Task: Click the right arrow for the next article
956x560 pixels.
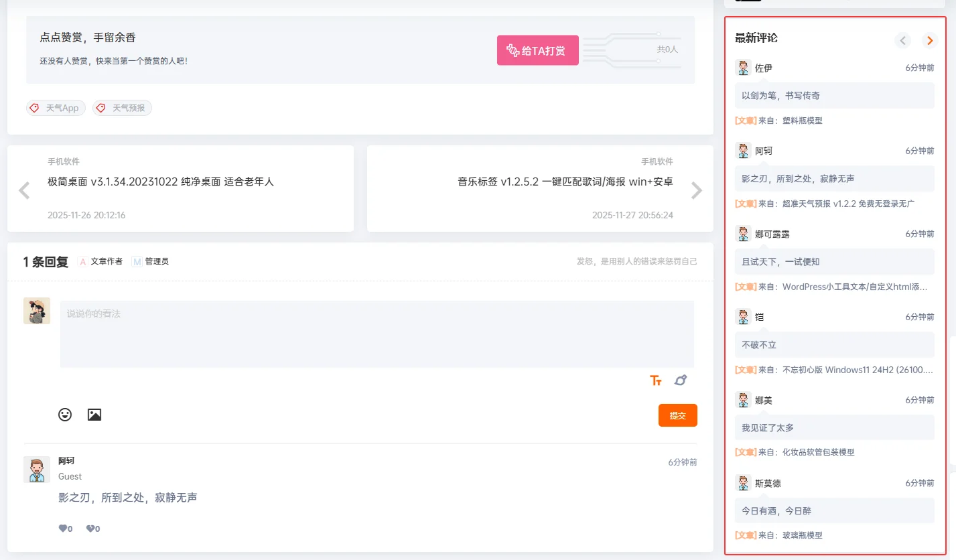Action: point(697,190)
